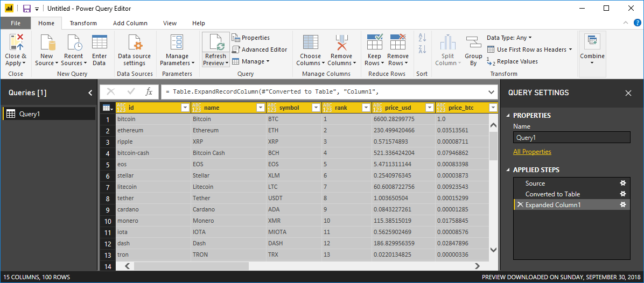Click the save icon in title bar

click(27, 8)
